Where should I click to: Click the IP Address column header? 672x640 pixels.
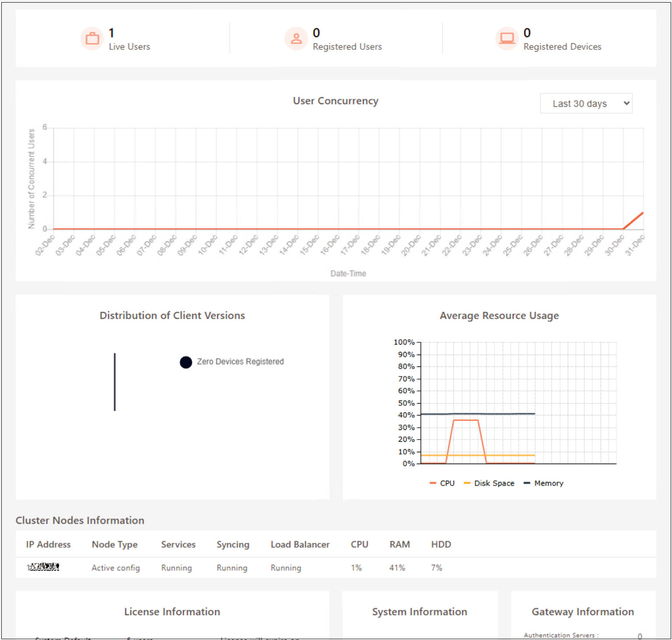coord(48,545)
